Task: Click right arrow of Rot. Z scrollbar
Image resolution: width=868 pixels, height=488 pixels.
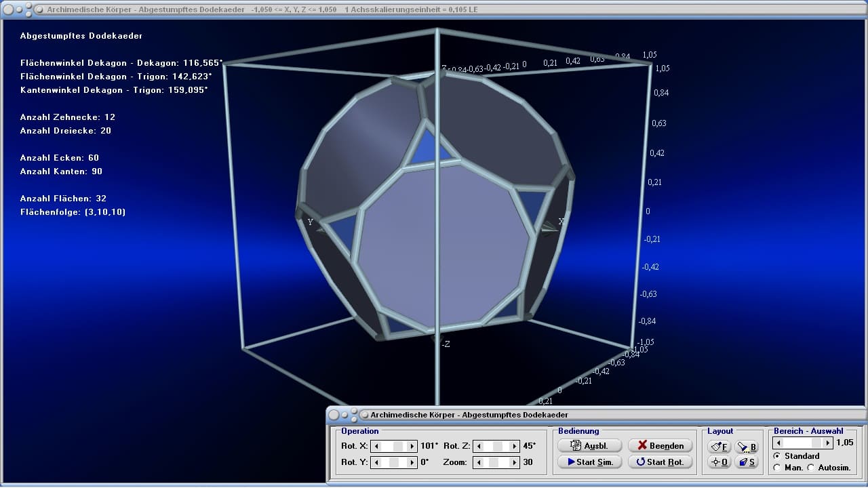Action: (514, 446)
